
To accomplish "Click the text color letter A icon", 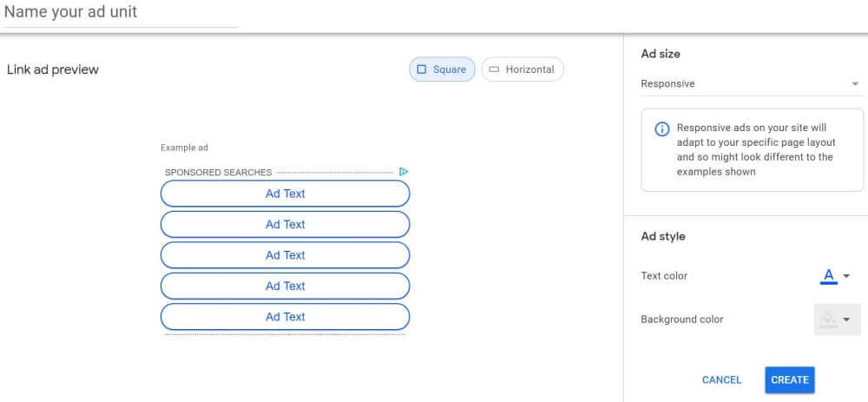I will (x=829, y=276).
